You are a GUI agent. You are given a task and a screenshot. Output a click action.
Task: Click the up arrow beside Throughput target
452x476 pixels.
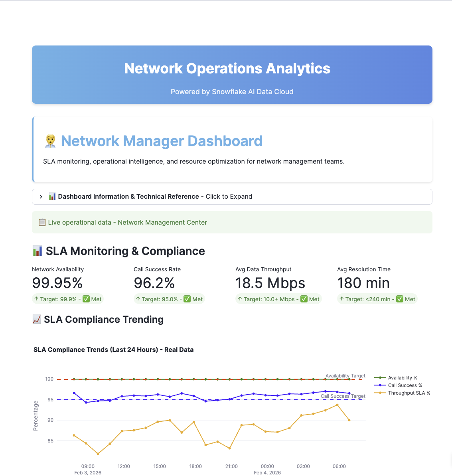point(239,299)
